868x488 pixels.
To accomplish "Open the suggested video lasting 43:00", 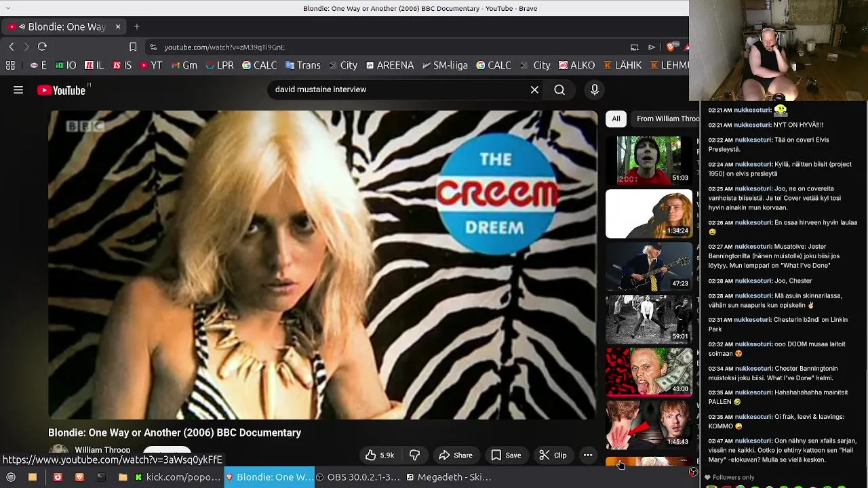I will (649, 372).
